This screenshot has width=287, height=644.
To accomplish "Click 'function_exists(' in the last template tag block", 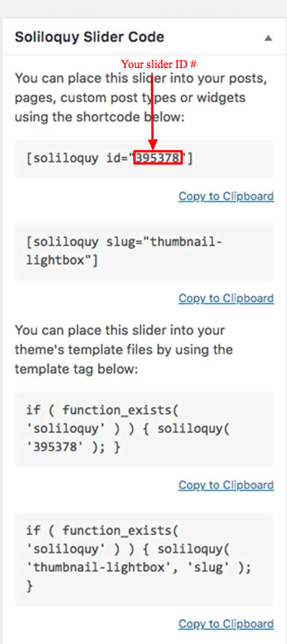I will point(121,530).
